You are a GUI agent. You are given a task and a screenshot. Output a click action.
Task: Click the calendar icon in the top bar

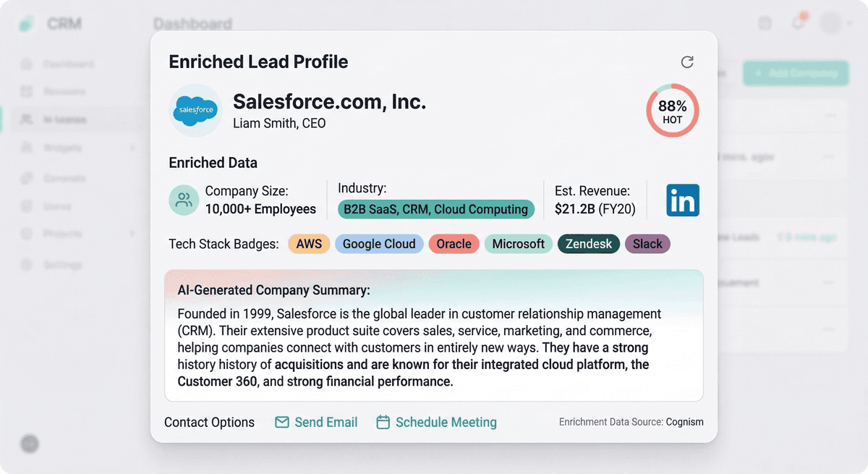[x=765, y=22]
